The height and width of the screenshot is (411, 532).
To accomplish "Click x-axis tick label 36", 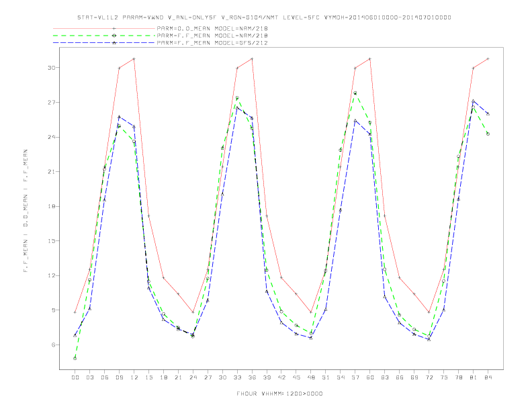I will tap(252, 377).
